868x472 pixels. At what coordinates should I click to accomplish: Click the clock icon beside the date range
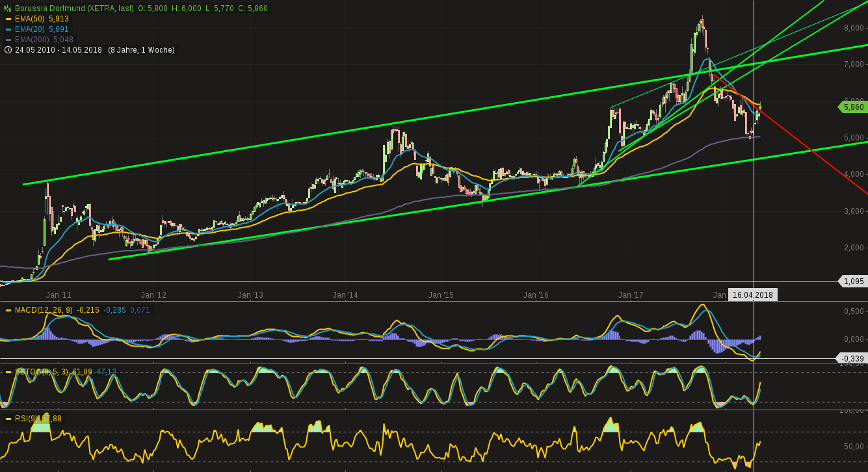click(x=8, y=50)
